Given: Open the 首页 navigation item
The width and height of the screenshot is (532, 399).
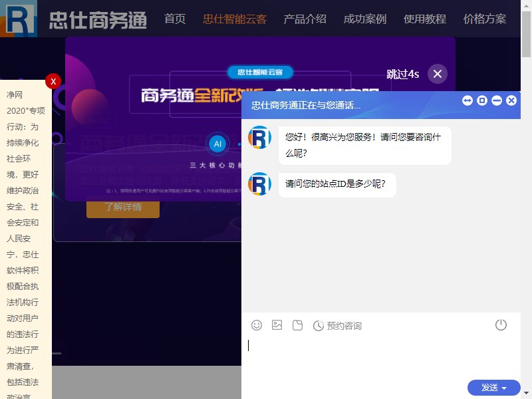Looking at the screenshot, I should 175,19.
